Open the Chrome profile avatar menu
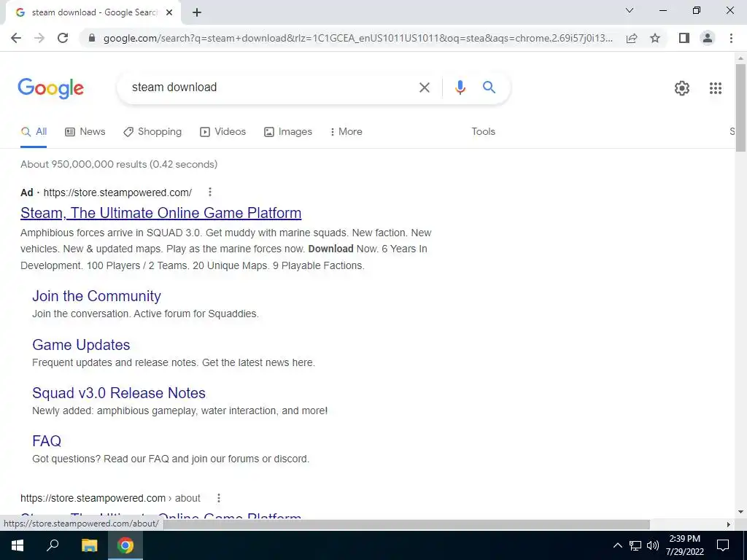 click(708, 38)
